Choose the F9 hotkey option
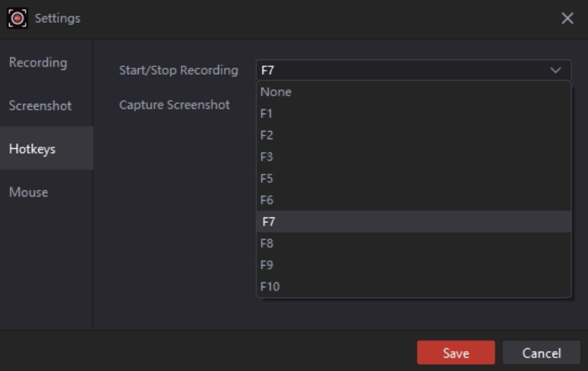Viewport: 588px width, 371px height. click(x=267, y=265)
